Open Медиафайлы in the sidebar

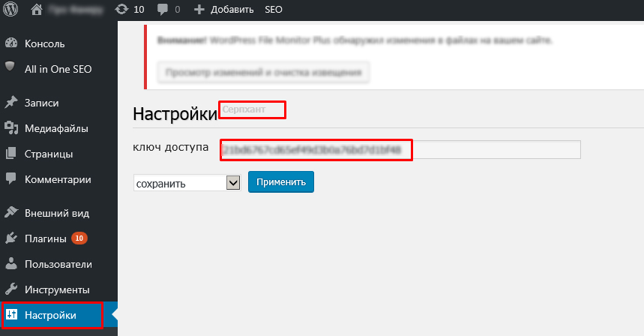(x=56, y=128)
